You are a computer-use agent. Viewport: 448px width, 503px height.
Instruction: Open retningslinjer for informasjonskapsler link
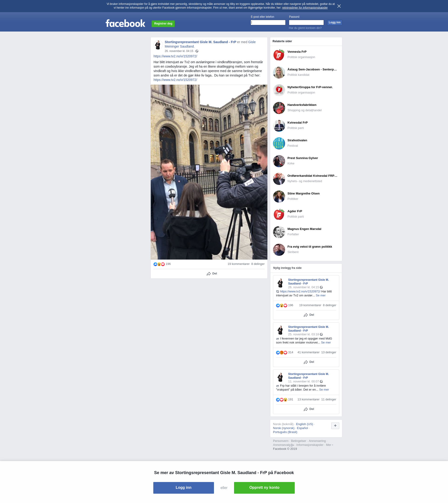[305, 8]
